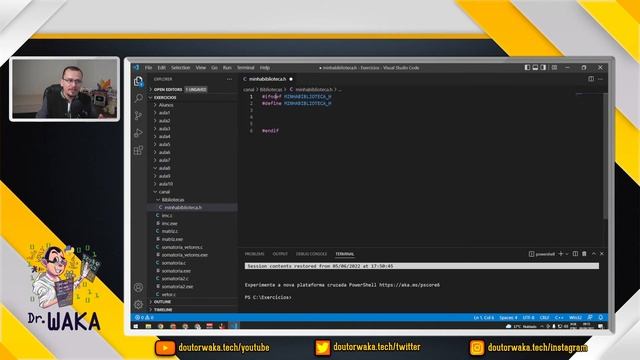Open the notifications bell in status bar
Viewport: 640px width, 360px height.
601,318
